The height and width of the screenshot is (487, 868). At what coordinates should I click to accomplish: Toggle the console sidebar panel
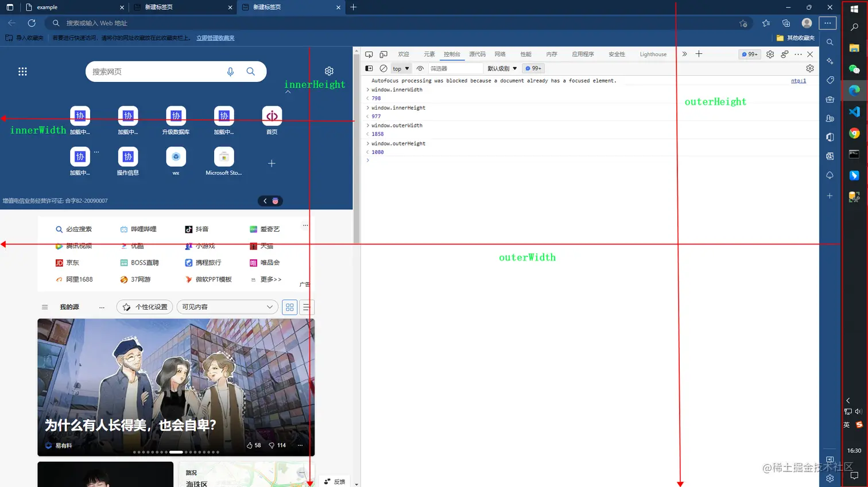[x=369, y=68]
